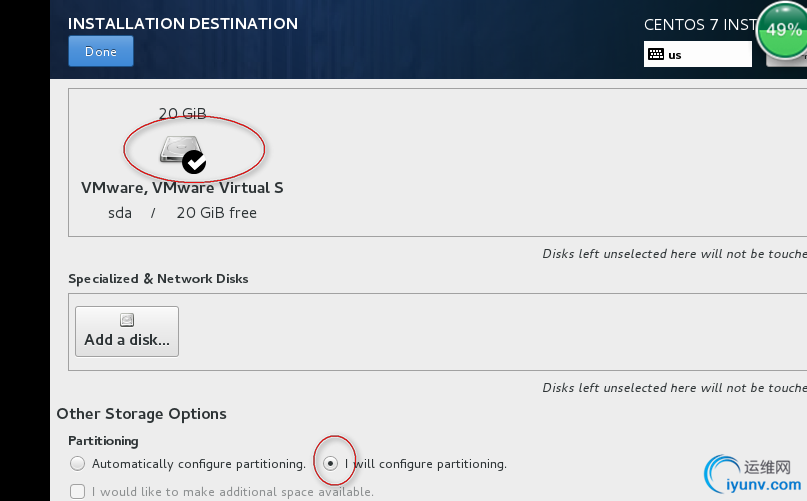Click the keyboard layout icon

click(656, 54)
